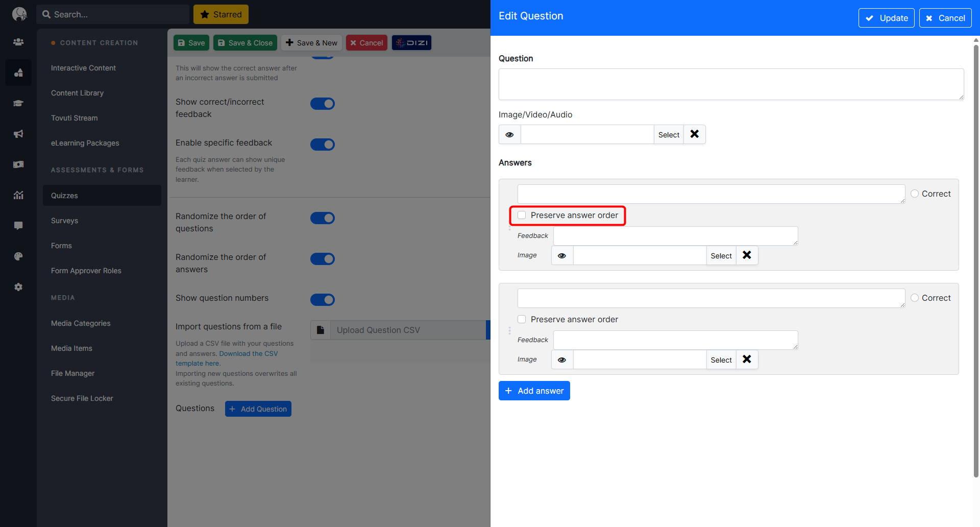Click the graduation cap sidebar icon
The width and height of the screenshot is (980, 527).
coord(18,103)
